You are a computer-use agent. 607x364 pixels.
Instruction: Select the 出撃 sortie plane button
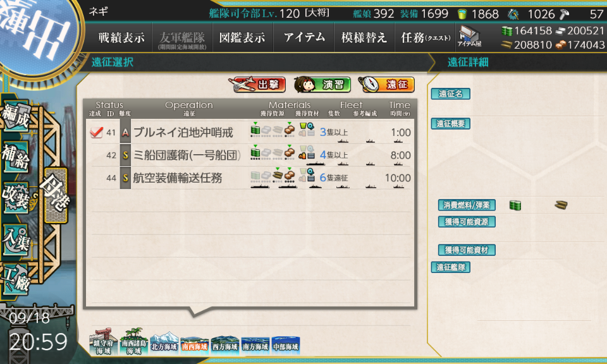pos(257,84)
